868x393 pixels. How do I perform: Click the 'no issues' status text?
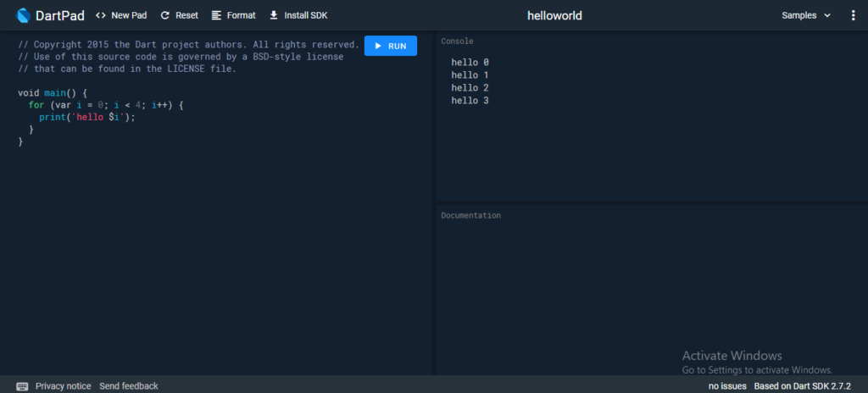[x=727, y=386]
